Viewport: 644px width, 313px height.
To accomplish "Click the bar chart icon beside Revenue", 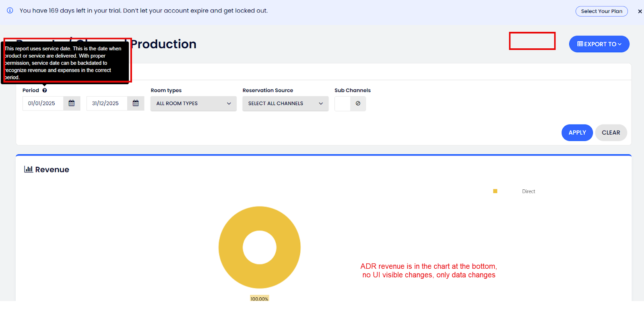I will click(x=28, y=169).
